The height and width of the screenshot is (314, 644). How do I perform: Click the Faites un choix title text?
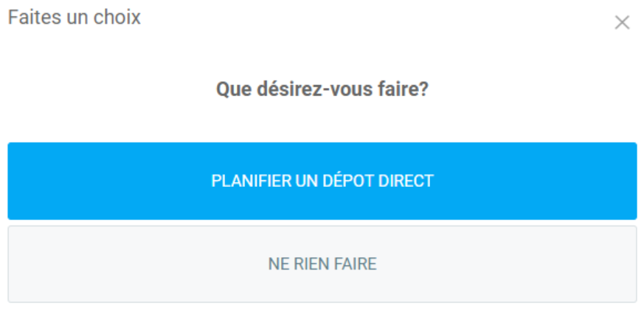coord(75,18)
